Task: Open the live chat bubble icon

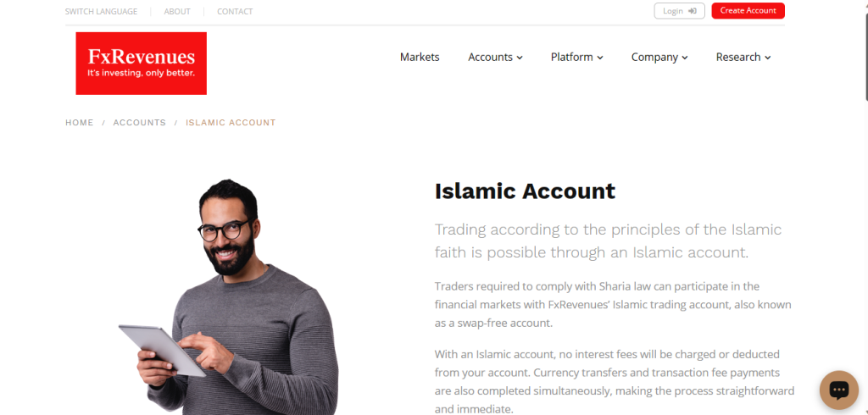Action: coord(838,390)
